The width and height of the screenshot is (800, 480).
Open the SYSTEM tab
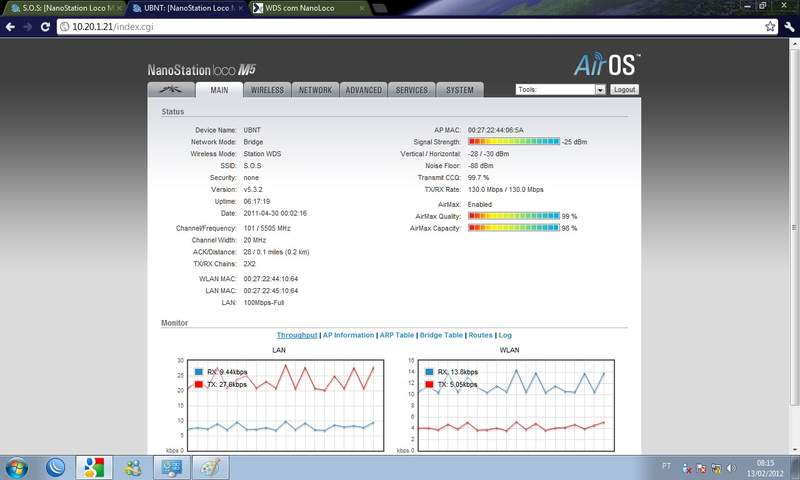pos(460,90)
